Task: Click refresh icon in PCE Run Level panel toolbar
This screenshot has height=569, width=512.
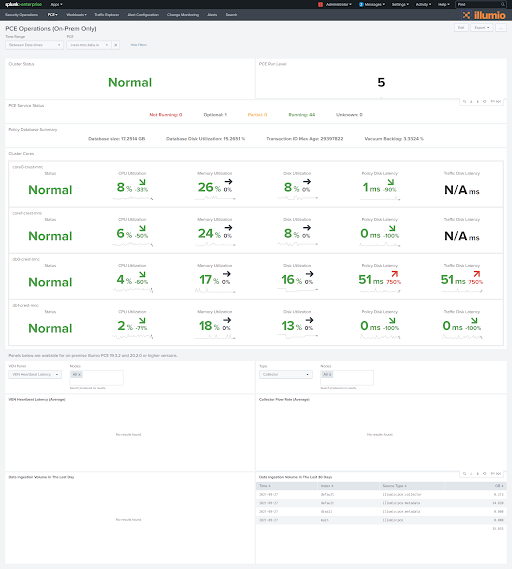Action: [x=484, y=102]
